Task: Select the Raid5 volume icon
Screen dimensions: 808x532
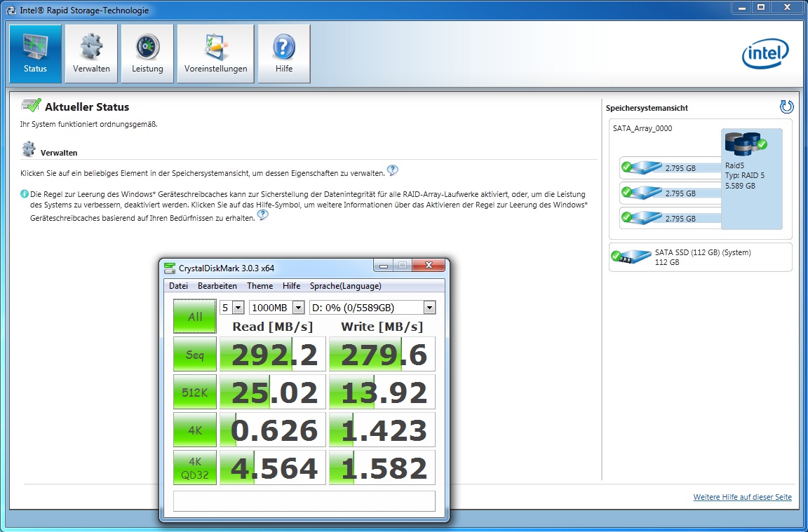Action: pos(745,144)
